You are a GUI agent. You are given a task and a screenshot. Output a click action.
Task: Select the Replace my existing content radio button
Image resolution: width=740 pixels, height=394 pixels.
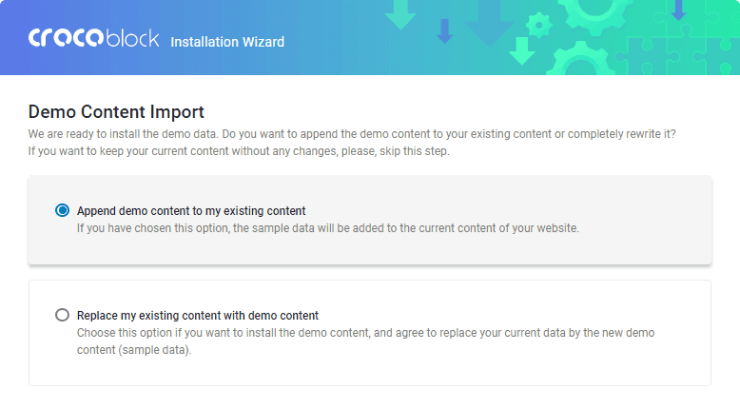[62, 315]
